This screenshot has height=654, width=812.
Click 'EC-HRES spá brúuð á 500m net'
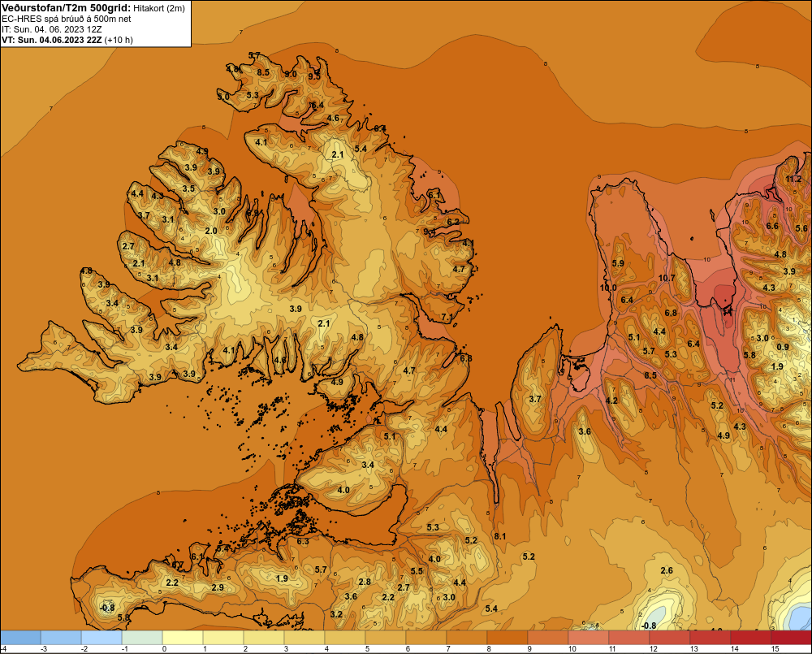click(67, 19)
